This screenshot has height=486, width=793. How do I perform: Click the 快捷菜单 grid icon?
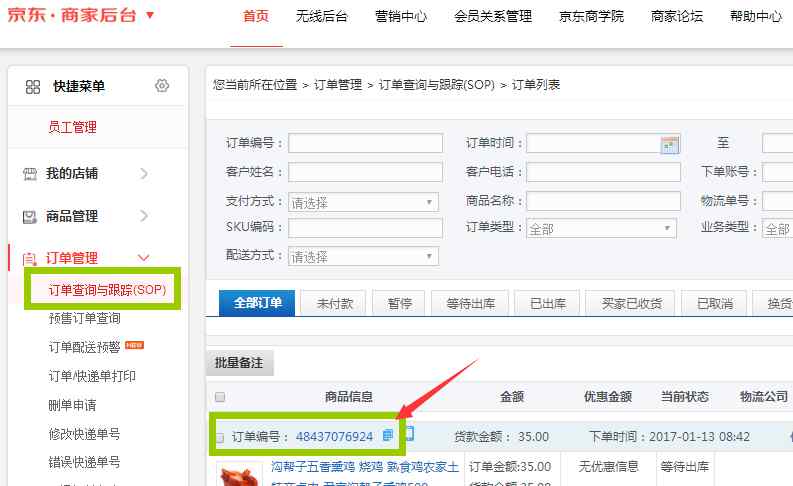click(33, 87)
